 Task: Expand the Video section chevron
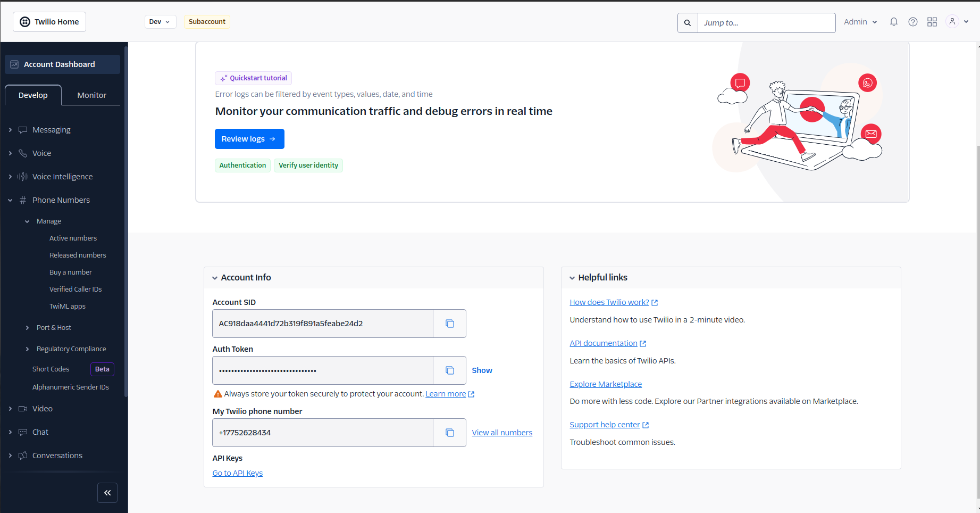pos(10,409)
